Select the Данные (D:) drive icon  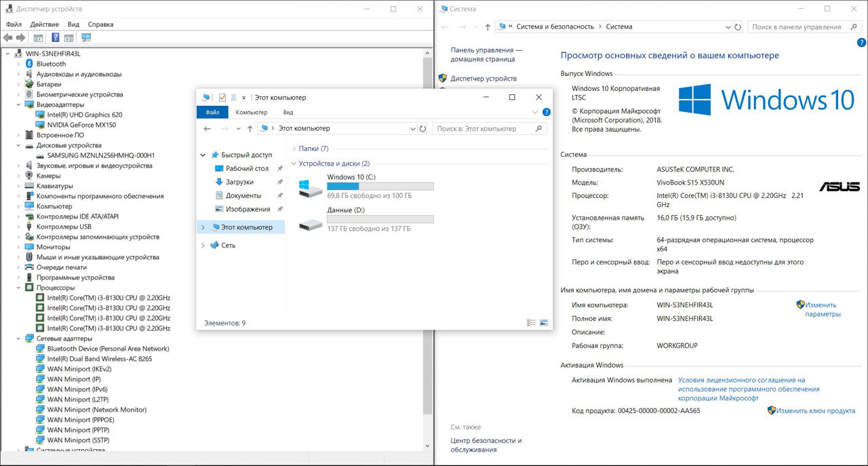tap(311, 222)
